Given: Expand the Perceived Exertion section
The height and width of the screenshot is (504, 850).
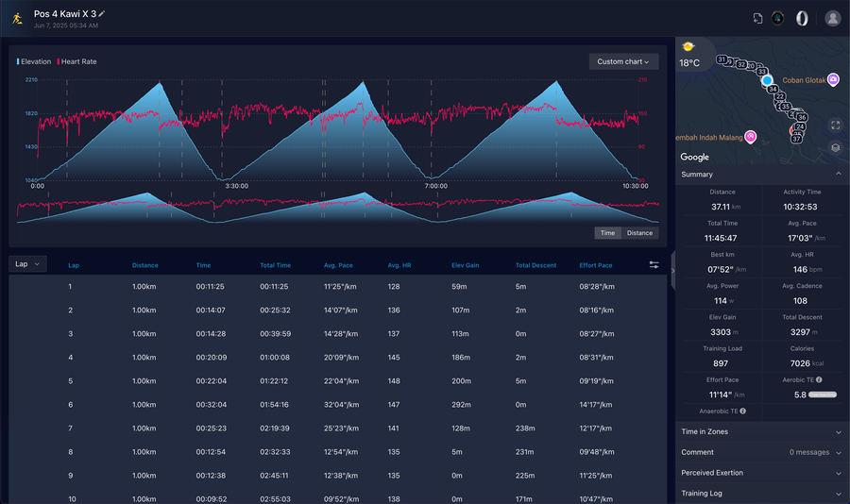Looking at the screenshot, I should point(762,473).
